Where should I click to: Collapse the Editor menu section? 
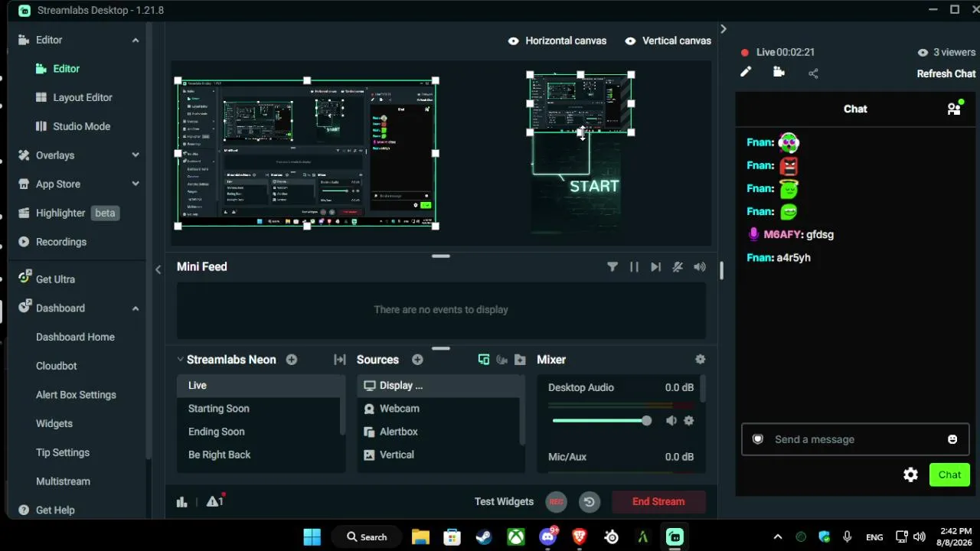click(x=136, y=40)
